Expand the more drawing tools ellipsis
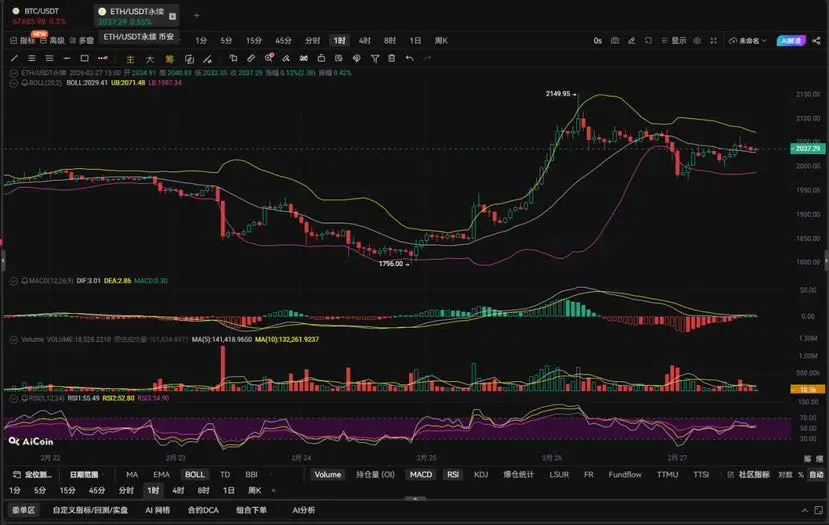The width and height of the screenshot is (829, 525). [103, 58]
